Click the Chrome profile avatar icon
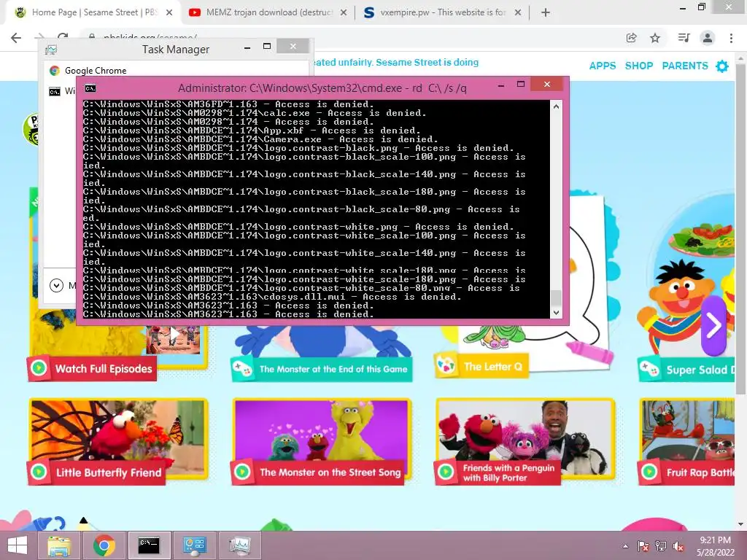This screenshot has width=747, height=560. click(708, 38)
